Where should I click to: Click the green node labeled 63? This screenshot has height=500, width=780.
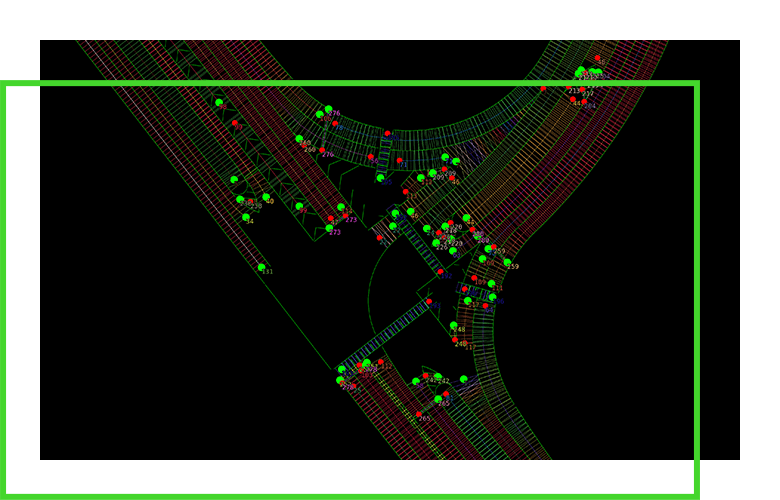tap(453, 251)
